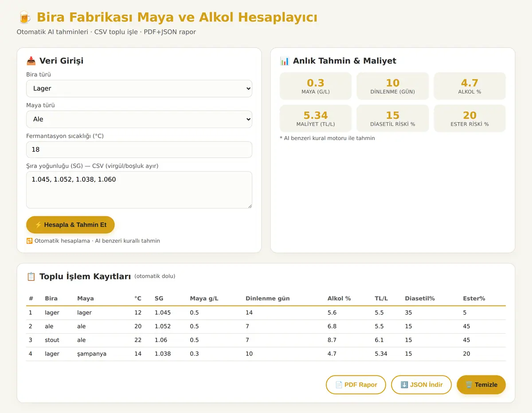Click the clipboard icon beside Toplu İşlem Kayıtları

[31, 277]
